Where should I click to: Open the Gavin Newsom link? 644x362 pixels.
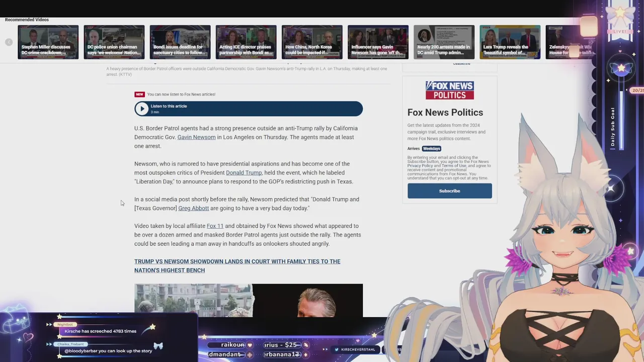(196, 137)
